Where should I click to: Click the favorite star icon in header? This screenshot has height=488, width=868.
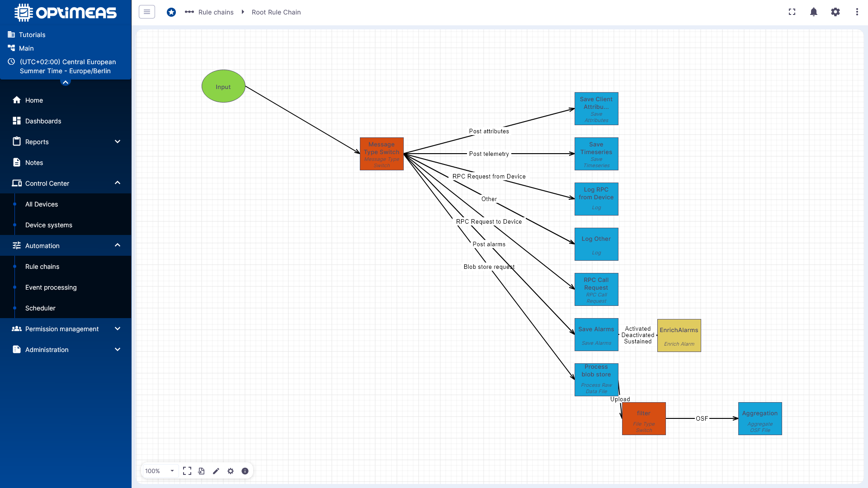point(171,12)
